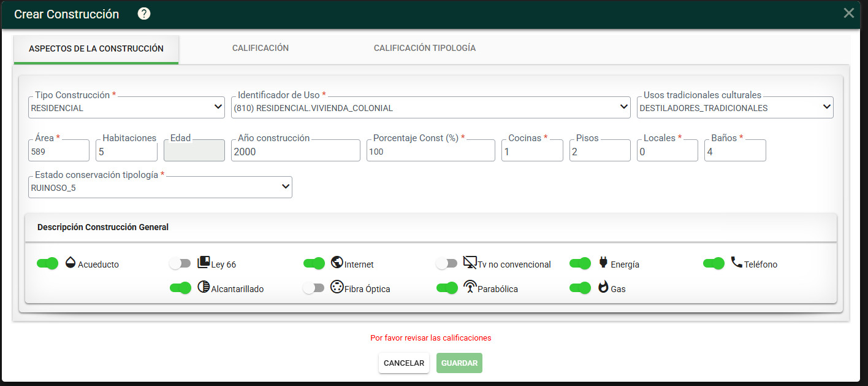Click the Fibra Óptica connector icon
The height and width of the screenshot is (386, 868).
(337, 287)
